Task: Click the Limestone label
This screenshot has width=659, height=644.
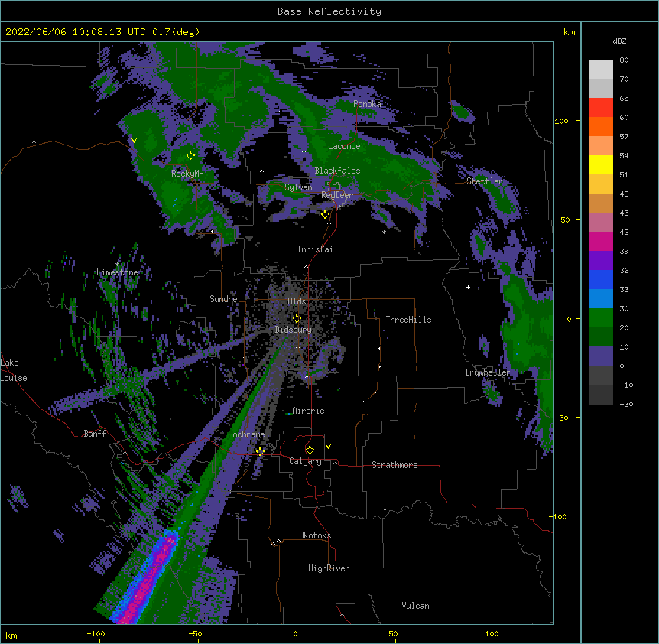Action: (117, 272)
